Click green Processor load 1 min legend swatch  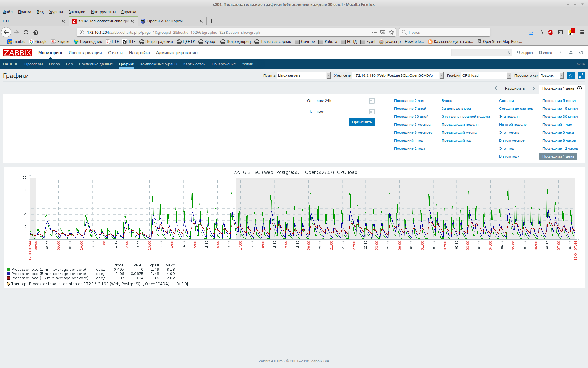point(9,270)
